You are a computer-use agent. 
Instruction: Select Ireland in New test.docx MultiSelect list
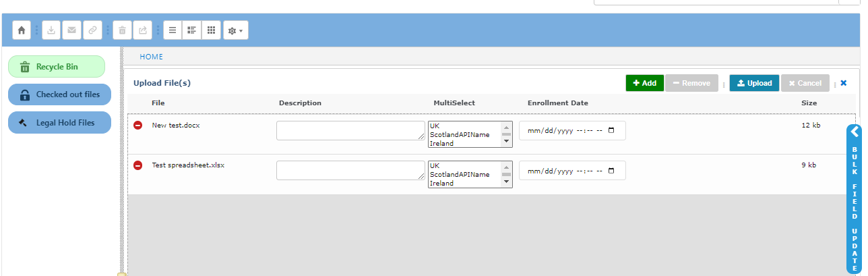tap(441, 143)
